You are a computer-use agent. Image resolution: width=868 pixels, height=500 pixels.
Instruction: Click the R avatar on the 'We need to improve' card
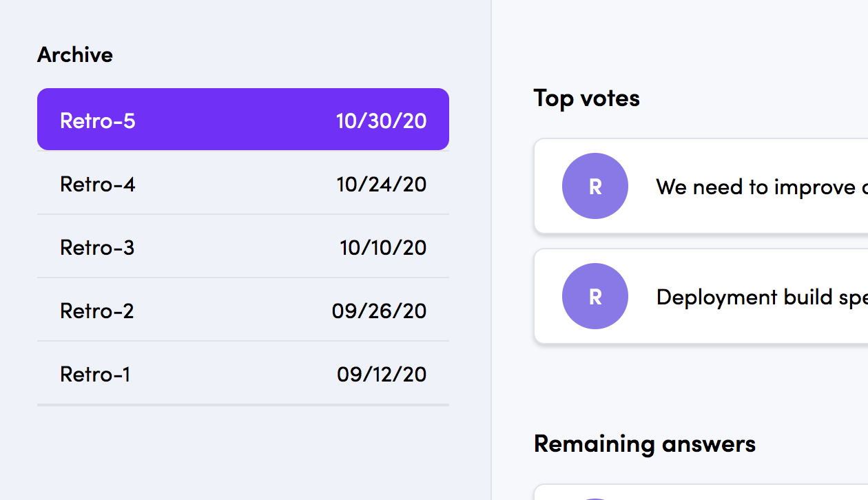595,186
